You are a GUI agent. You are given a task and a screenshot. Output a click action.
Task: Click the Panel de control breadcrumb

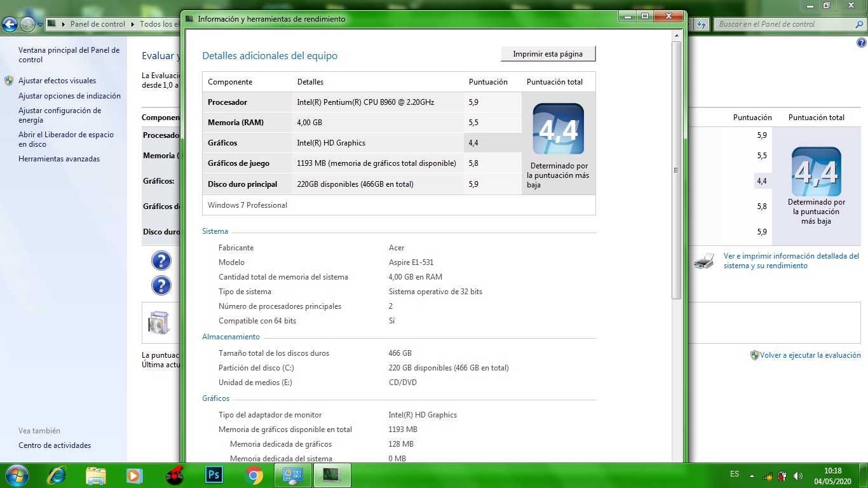pos(98,24)
